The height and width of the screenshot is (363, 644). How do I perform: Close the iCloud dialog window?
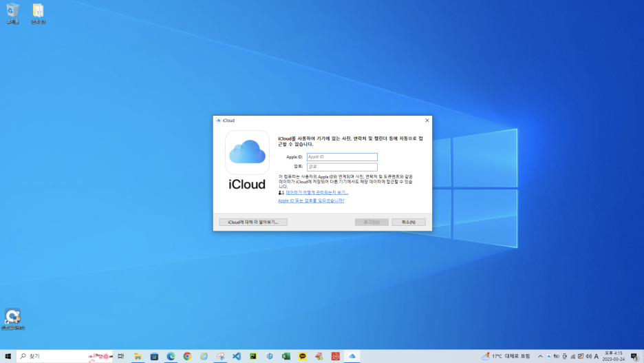pyautogui.click(x=427, y=121)
